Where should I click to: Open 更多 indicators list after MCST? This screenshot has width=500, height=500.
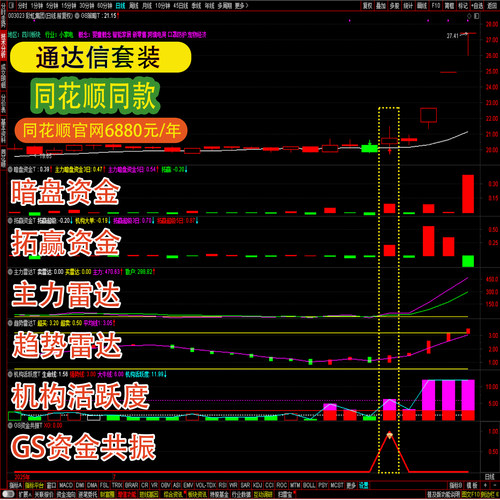click(351, 485)
